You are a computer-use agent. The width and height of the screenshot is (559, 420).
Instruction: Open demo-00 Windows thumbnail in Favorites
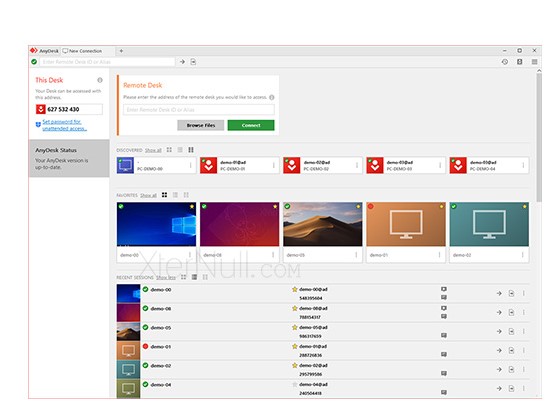point(156,224)
